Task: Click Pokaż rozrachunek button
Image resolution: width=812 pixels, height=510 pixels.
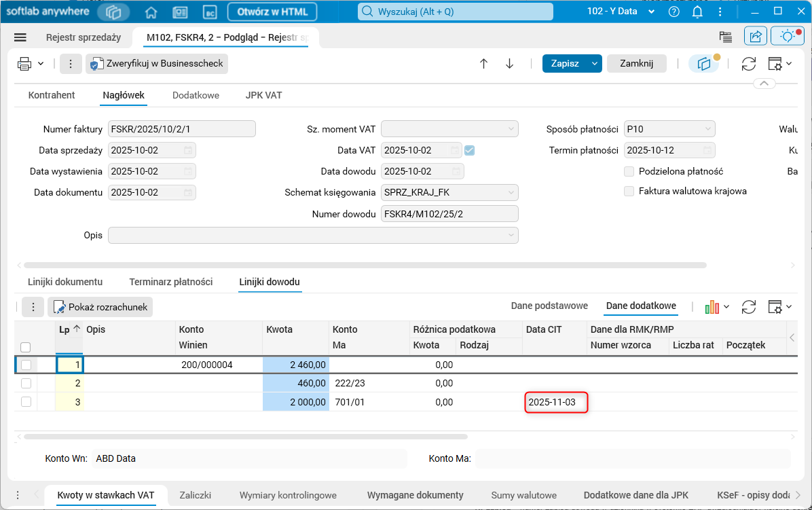Action: pyautogui.click(x=100, y=307)
